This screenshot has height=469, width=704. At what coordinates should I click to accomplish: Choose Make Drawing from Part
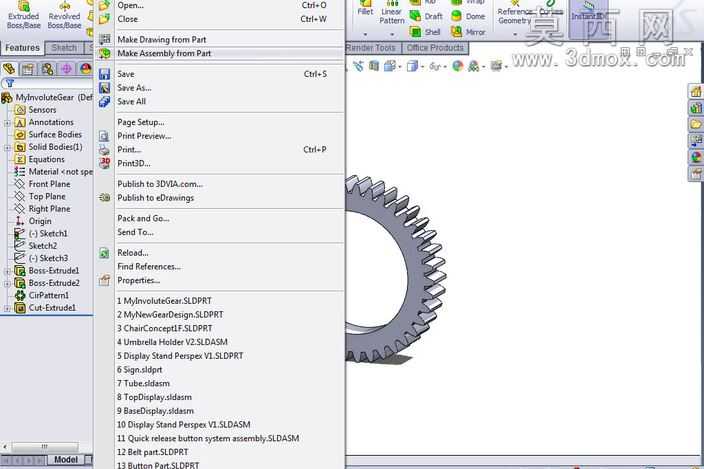coord(221,39)
